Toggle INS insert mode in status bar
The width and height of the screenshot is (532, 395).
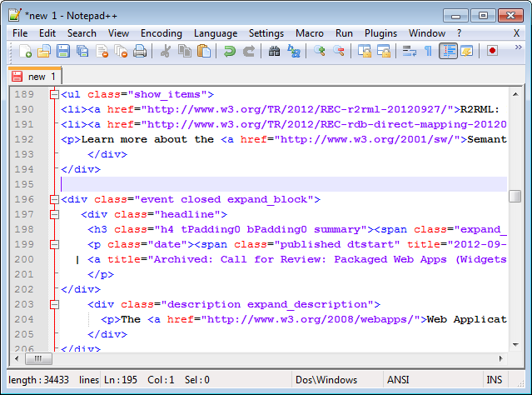click(495, 380)
